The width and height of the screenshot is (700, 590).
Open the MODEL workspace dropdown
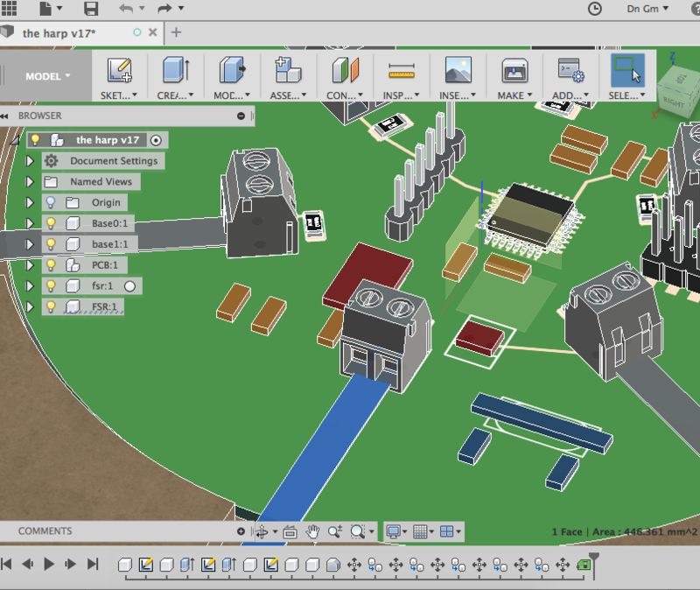[47, 76]
